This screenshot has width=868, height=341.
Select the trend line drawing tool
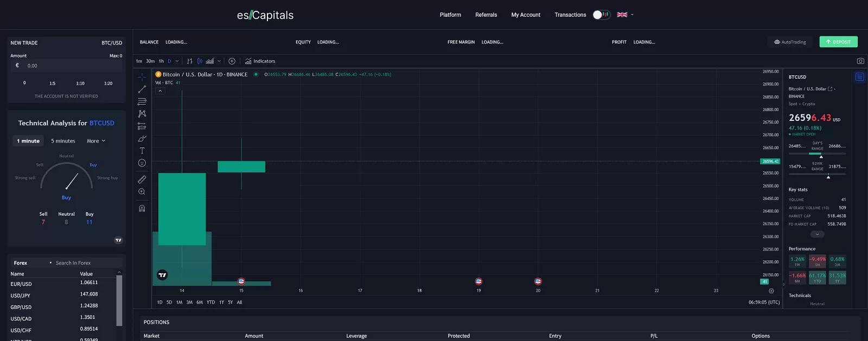(x=142, y=89)
